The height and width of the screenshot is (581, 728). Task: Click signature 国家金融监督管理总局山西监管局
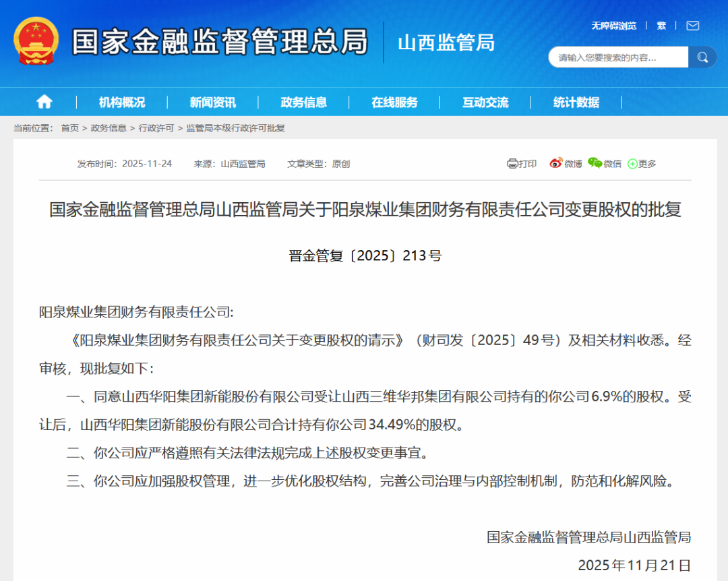(588, 537)
